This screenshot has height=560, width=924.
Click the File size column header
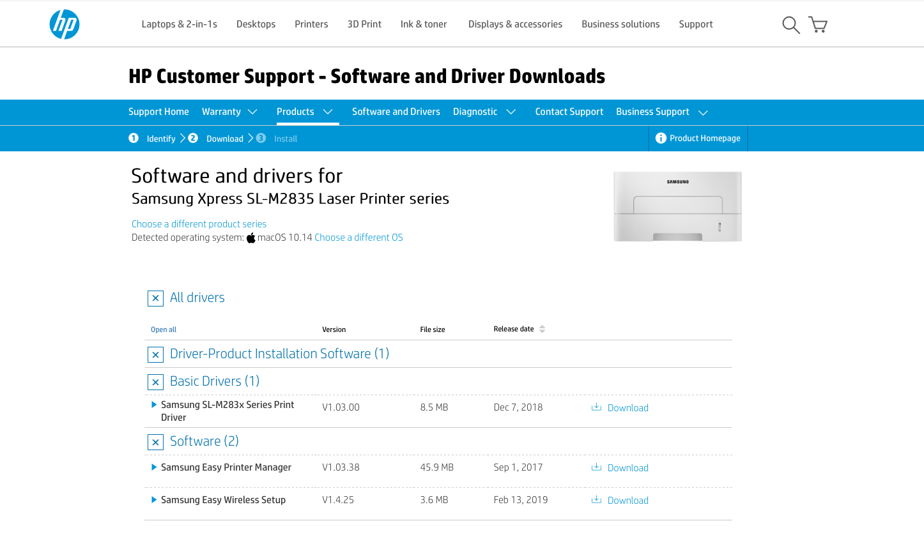point(433,329)
